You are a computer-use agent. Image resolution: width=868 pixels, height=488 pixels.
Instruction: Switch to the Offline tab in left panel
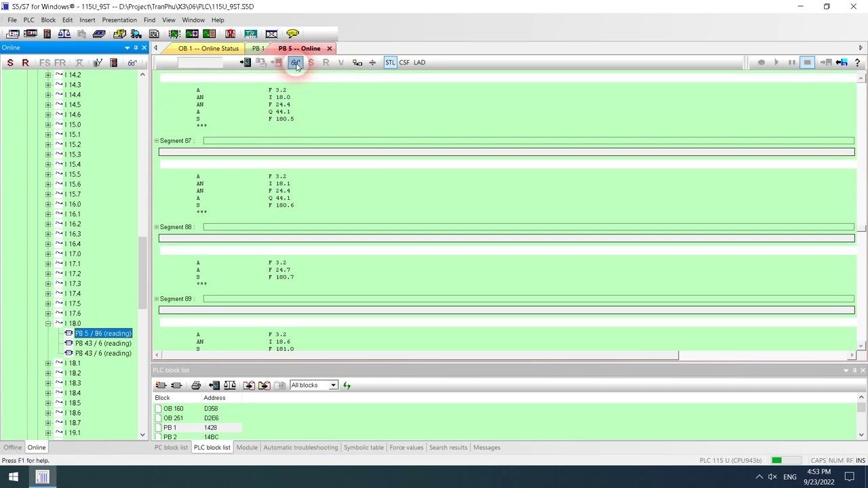12,447
